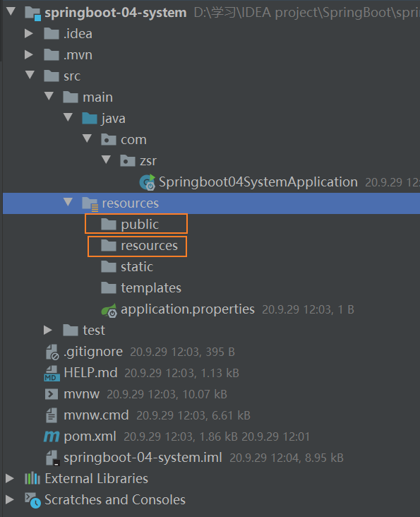Select the .idea folder label
The height and width of the screenshot is (517, 420).
[78, 34]
